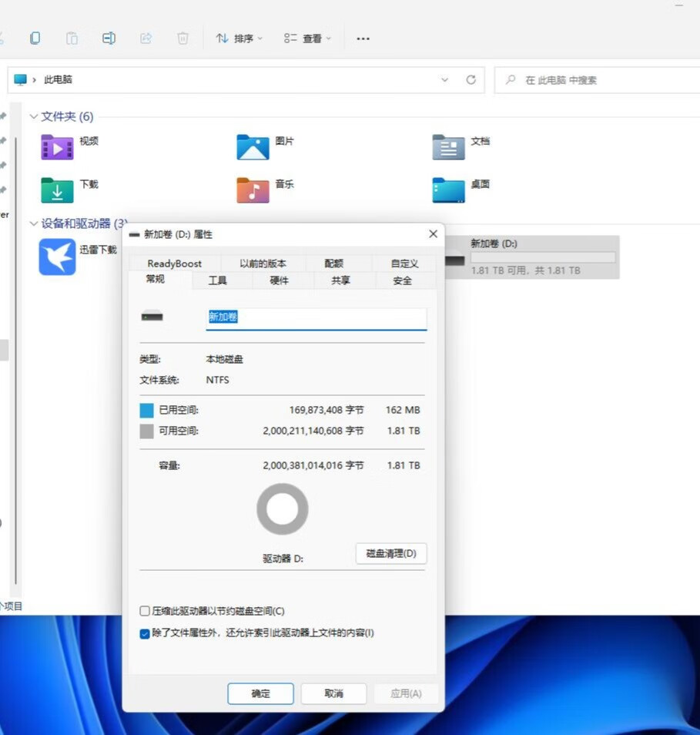The height and width of the screenshot is (735, 700).
Task: Enable 压缩此驱动器以节约磁盘空间 checkbox
Action: [x=145, y=611]
